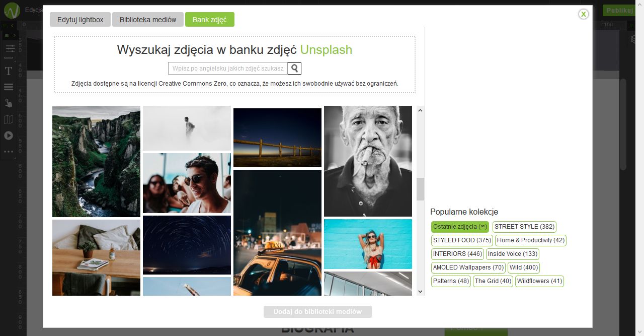Image resolution: width=644 pixels, height=336 pixels.
Task: Click the hand pointer interaction icon
Action: [x=9, y=103]
